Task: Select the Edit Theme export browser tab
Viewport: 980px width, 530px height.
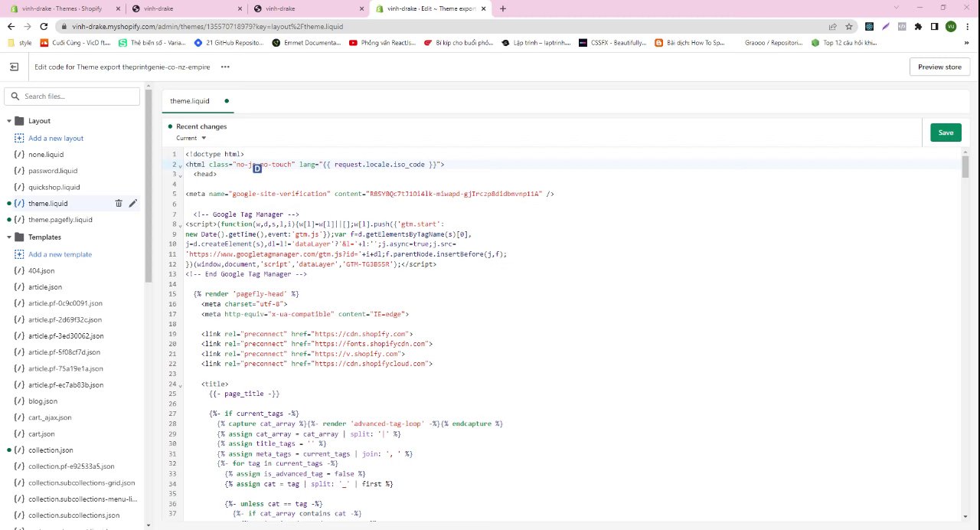Action: point(431,8)
